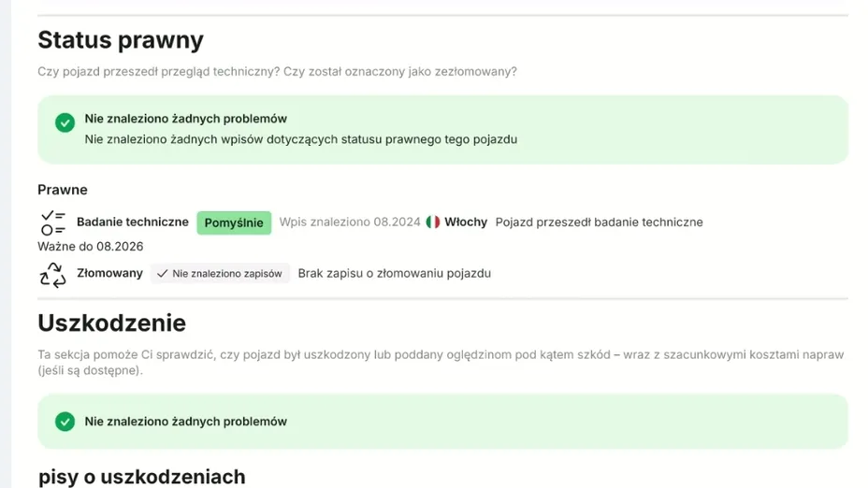Select the Włochy country name
The height and width of the screenshot is (488, 868).
[466, 222]
